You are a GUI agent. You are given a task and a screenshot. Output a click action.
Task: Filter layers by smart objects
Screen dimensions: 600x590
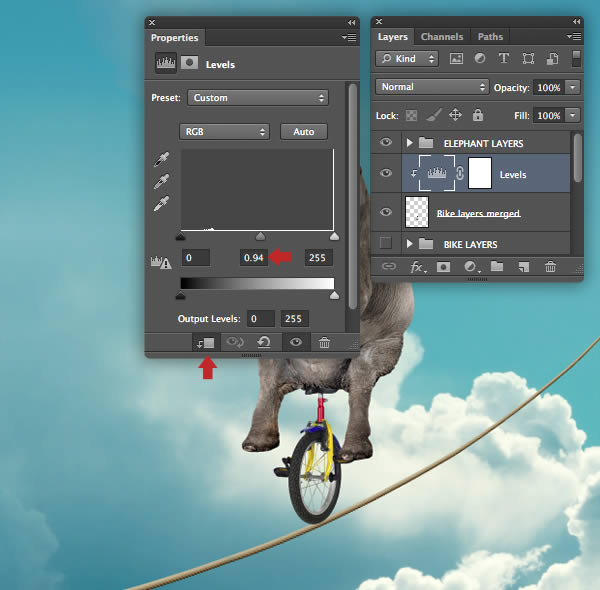point(552,59)
